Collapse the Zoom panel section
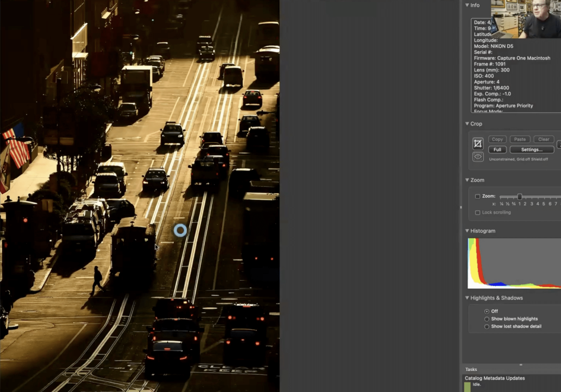The height and width of the screenshot is (392, 561). (x=467, y=180)
